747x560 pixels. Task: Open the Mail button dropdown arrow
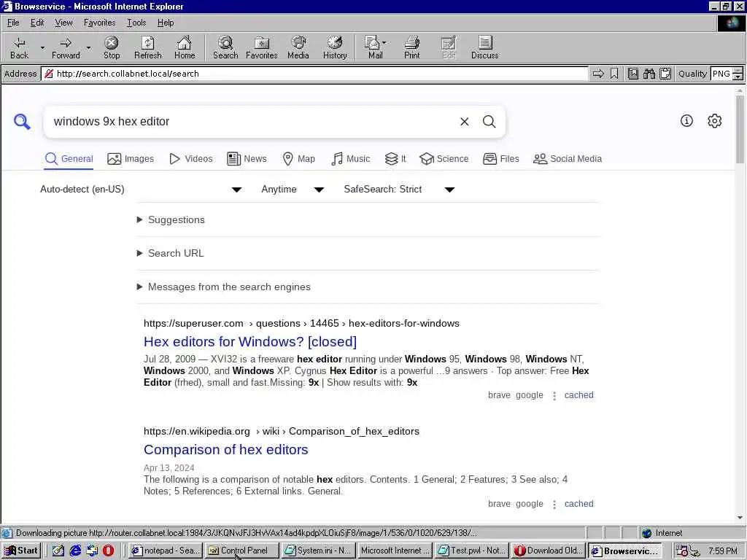point(384,43)
